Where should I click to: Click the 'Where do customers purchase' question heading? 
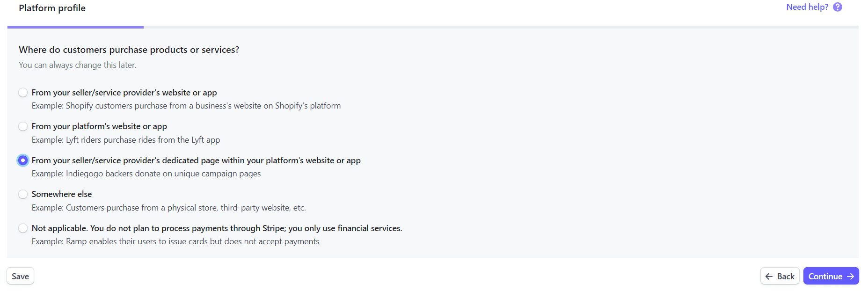pos(129,50)
